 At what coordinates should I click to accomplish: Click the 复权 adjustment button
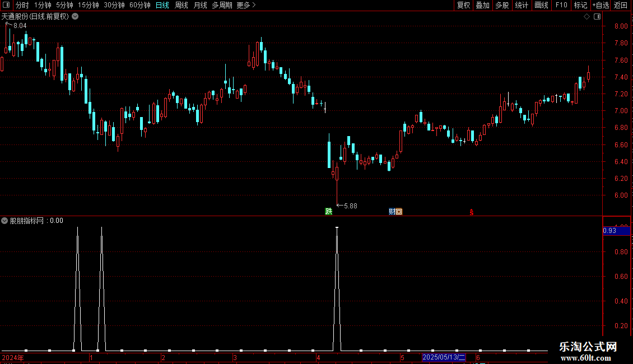(463, 5)
